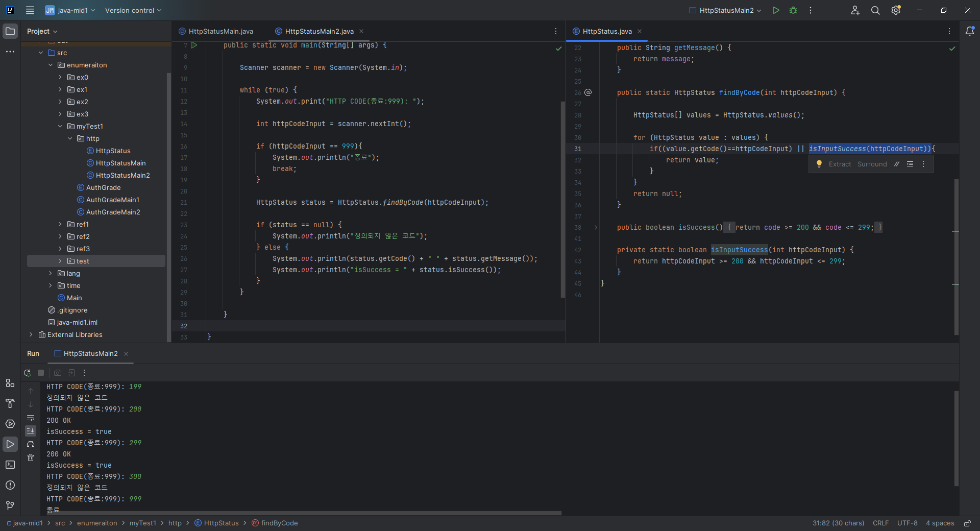Expand the External Libraries node
The height and width of the screenshot is (531, 980).
pos(31,334)
